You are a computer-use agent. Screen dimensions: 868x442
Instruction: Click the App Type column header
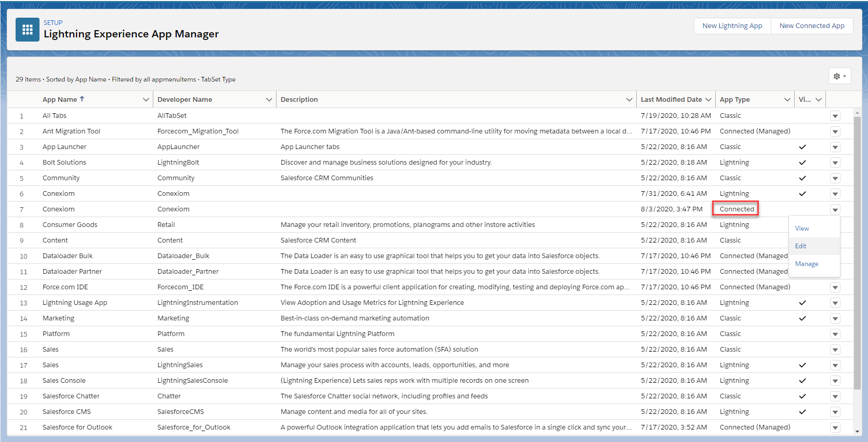coord(734,100)
